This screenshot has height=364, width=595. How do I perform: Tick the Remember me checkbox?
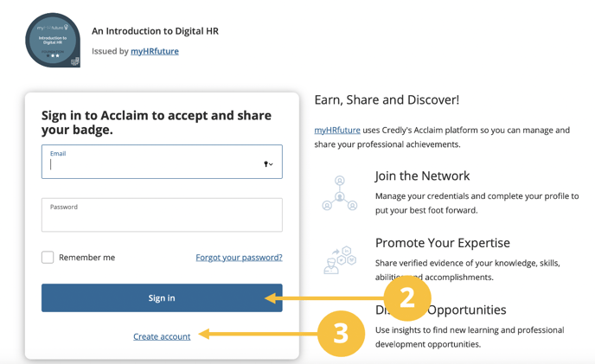click(x=48, y=258)
